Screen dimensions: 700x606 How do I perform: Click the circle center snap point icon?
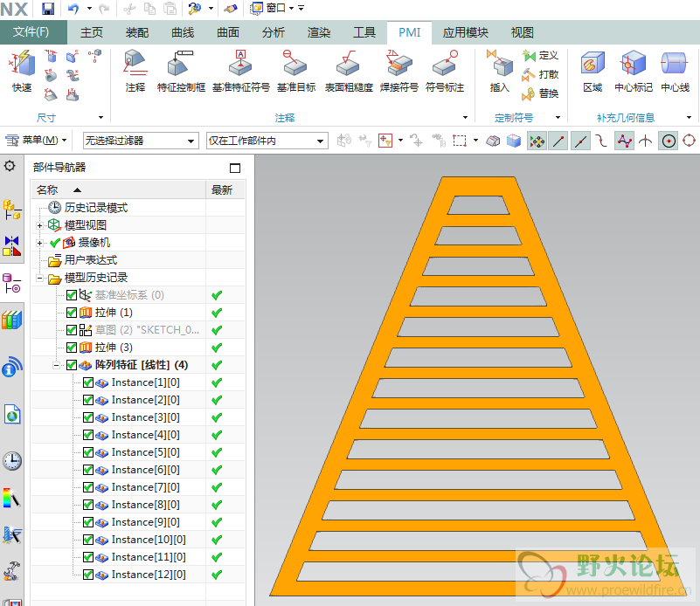669,141
